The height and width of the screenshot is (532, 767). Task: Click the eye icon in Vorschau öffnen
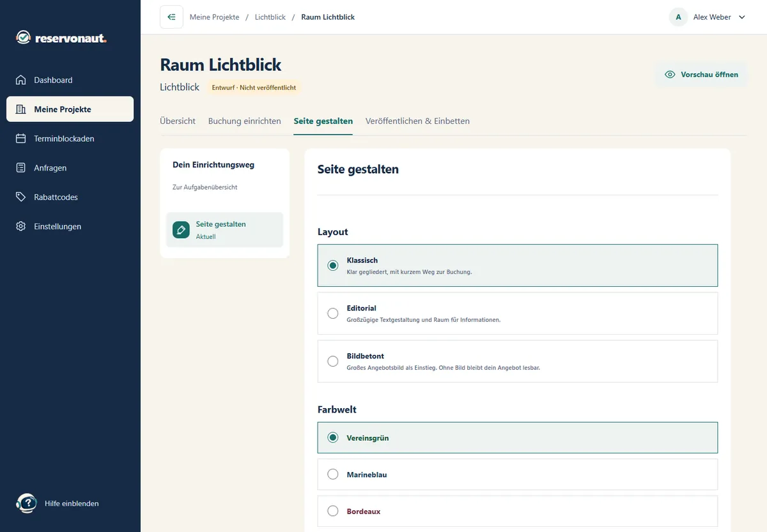[x=670, y=75]
